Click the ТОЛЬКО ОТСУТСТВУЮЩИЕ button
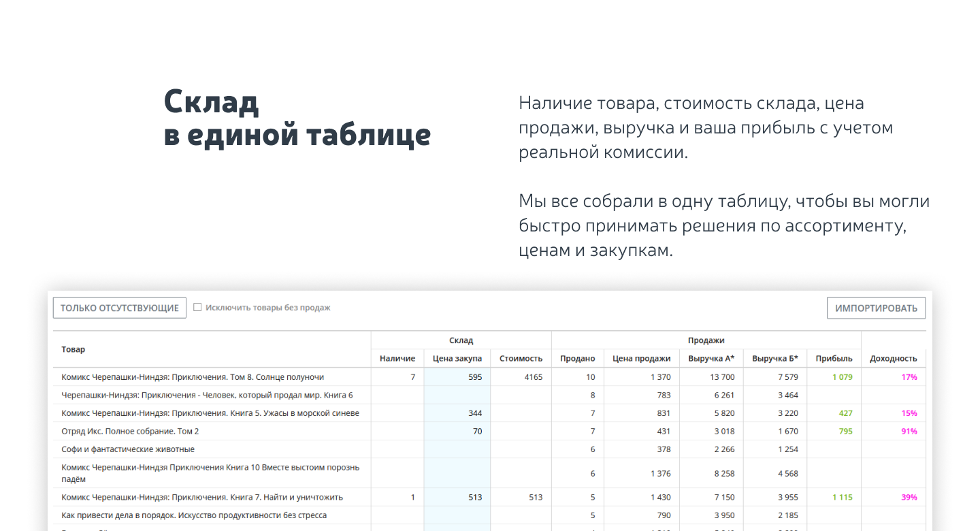This screenshot has width=980, height=531. 120,308
